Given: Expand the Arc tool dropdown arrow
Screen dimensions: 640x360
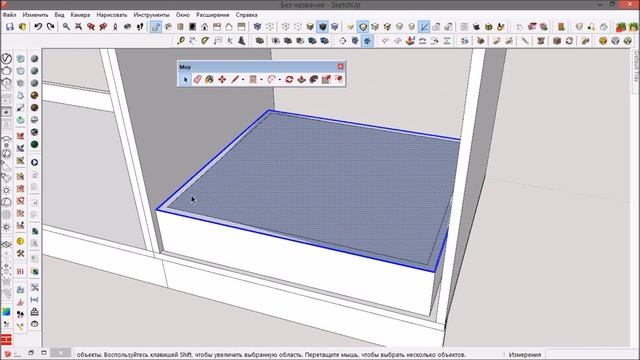Looking at the screenshot, I should coord(280,80).
